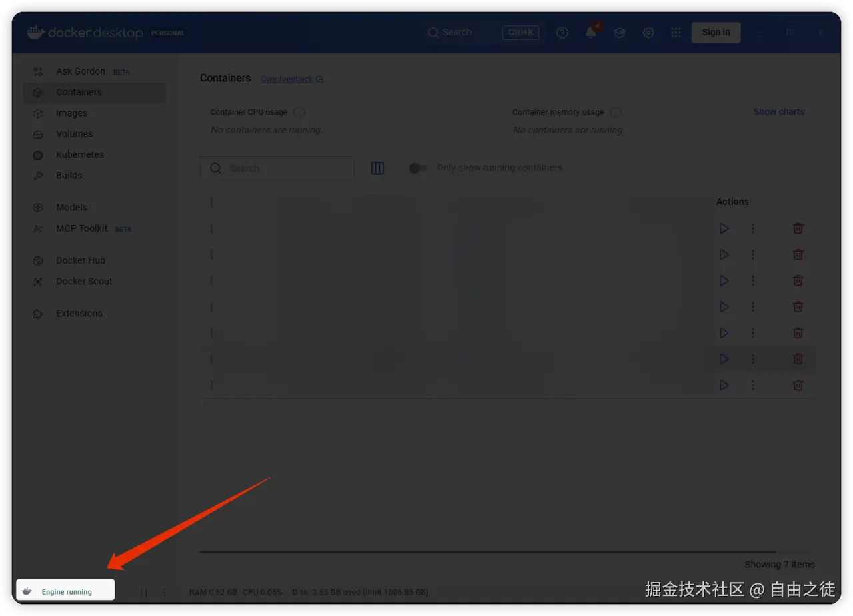Click the Sign in button
Viewport: 853px width, 616px height.
[x=716, y=32]
